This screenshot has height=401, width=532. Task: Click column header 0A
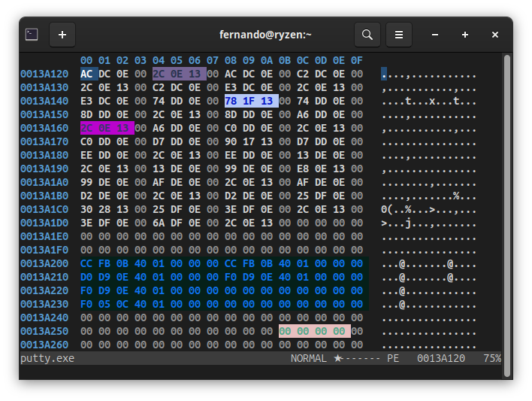click(x=267, y=60)
